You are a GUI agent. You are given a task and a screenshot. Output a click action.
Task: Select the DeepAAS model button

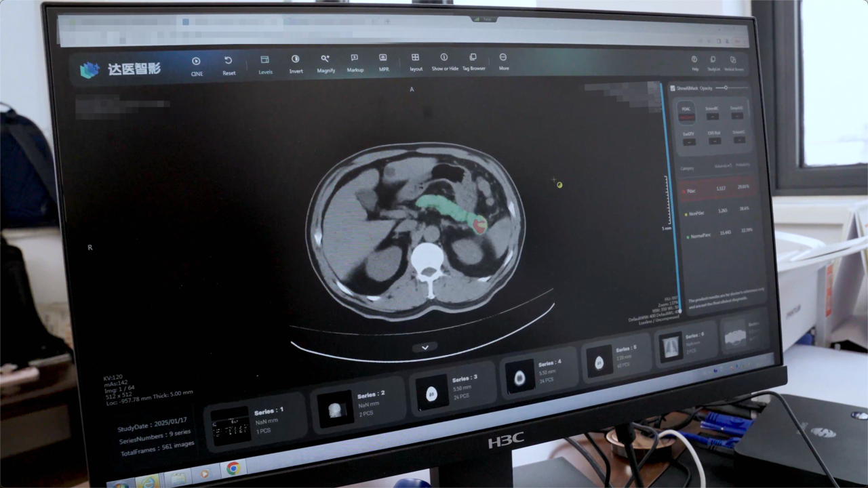click(x=737, y=113)
